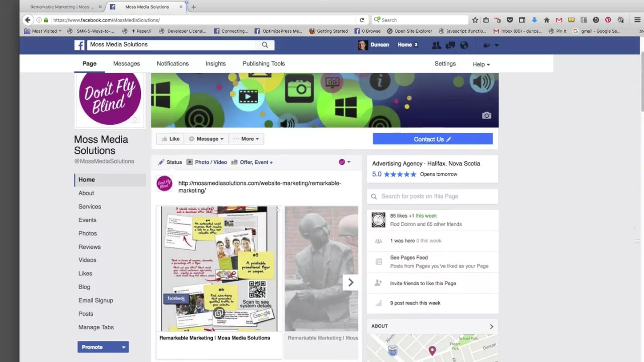Open Pocket icon in browser toolbar
Image resolution: width=644 pixels, height=362 pixels.
tap(510, 20)
